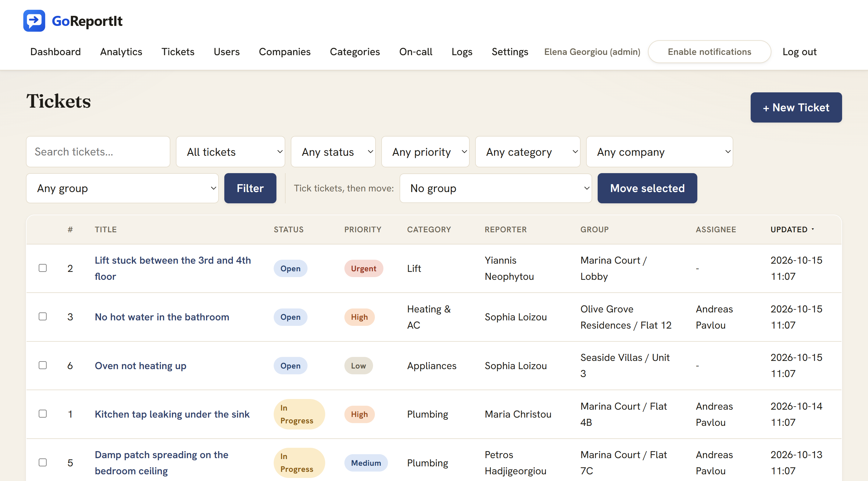The height and width of the screenshot is (481, 868).
Task: Open the Oven not heating up ticket
Action: click(x=141, y=365)
